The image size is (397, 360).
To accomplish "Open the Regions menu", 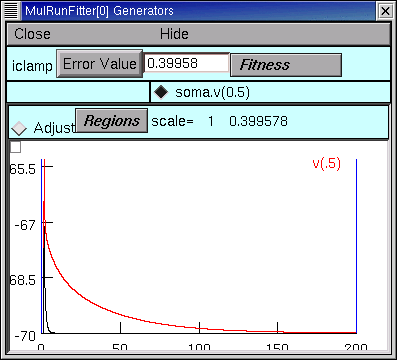I will (112, 121).
